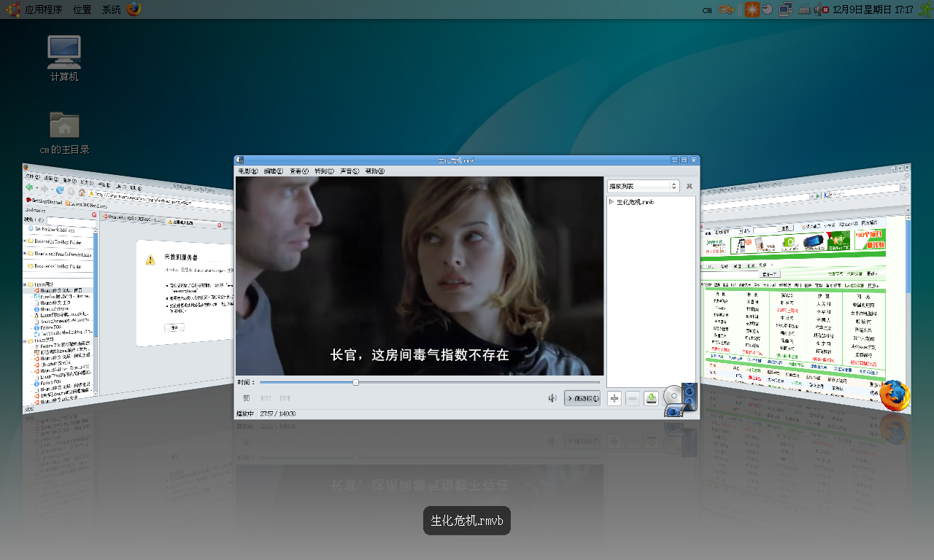The width and height of the screenshot is (934, 560).
Task: Click Getting Started bookmark in left Firefox
Action: point(45,201)
